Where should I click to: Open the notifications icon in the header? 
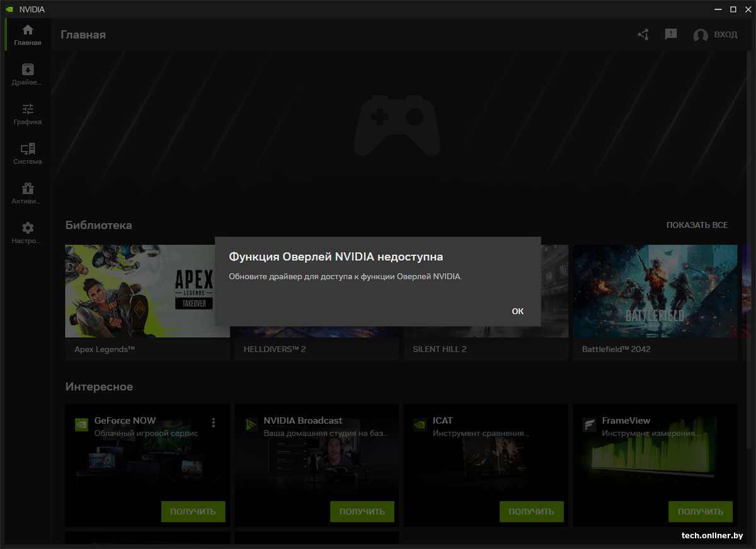click(x=671, y=35)
